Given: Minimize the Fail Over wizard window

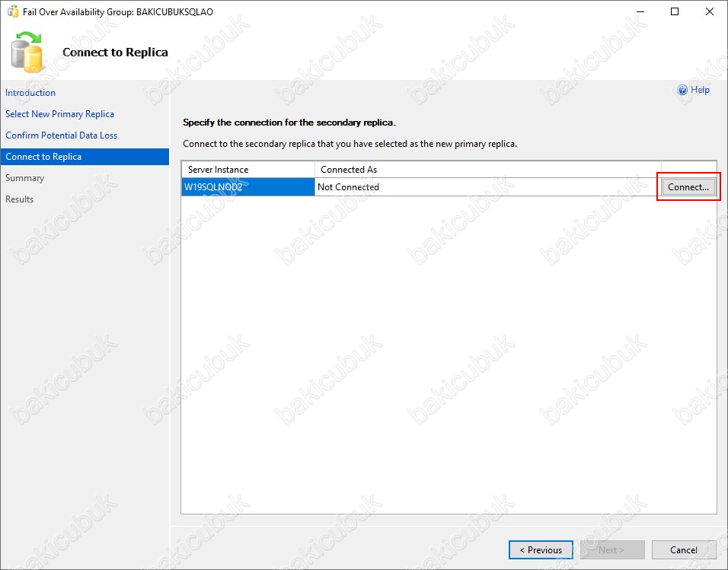Looking at the screenshot, I should pos(640,11).
